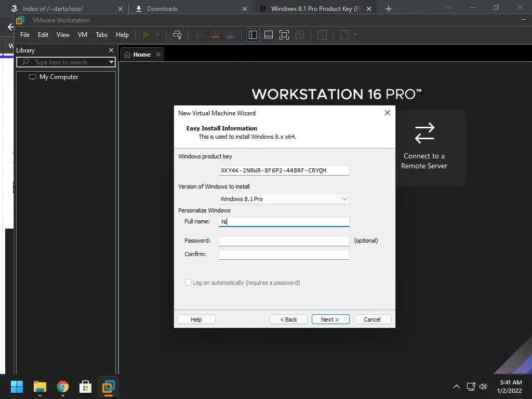Image resolution: width=532 pixels, height=399 pixels.
Task: Click the Next > button
Action: [x=330, y=320]
